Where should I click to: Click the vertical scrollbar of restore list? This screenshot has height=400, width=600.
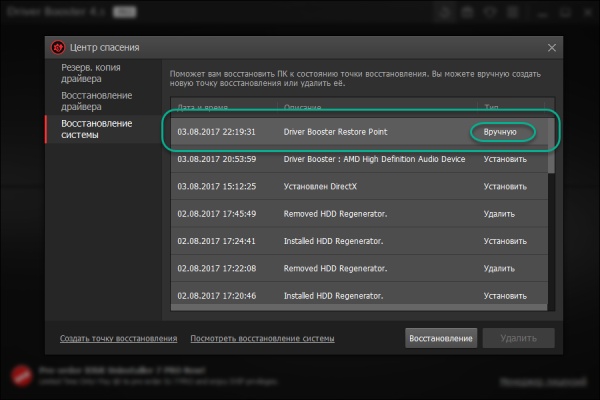[x=551, y=145]
